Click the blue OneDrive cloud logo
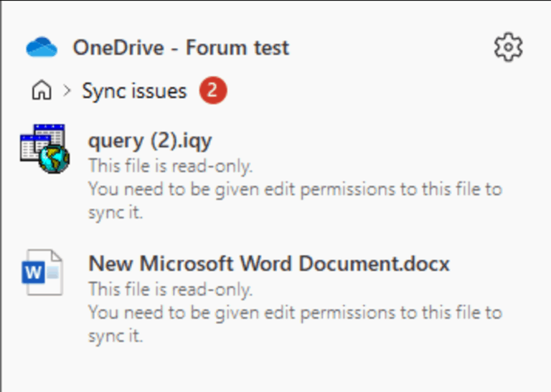This screenshot has height=392, width=551. (42, 48)
